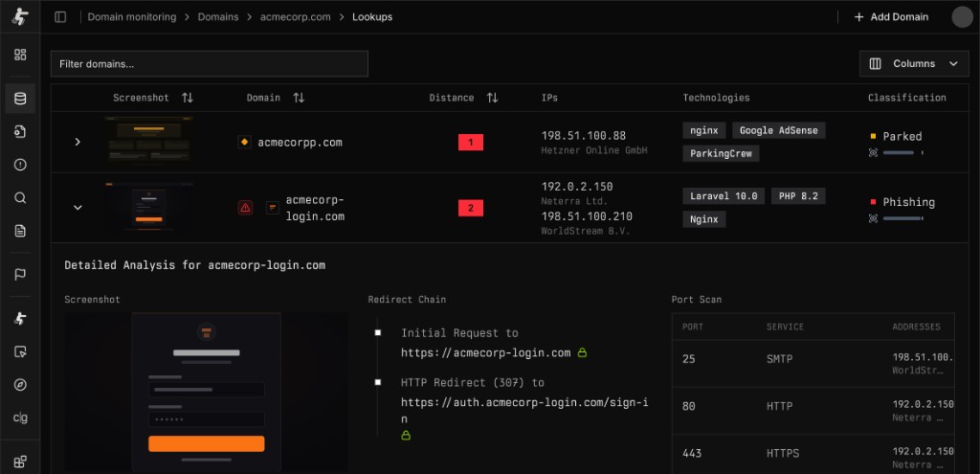Click the Phishing confidence bar
Viewport: 980px width, 474px height.
point(903,218)
